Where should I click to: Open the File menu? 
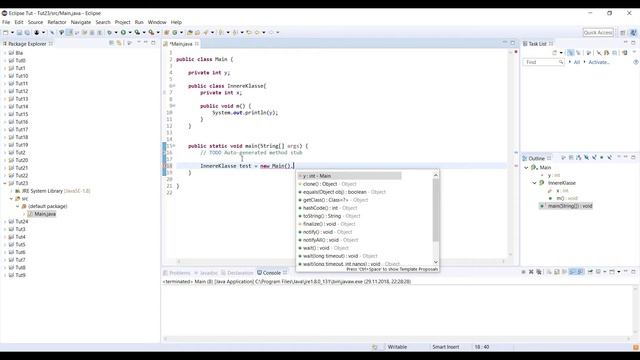tap(6, 22)
